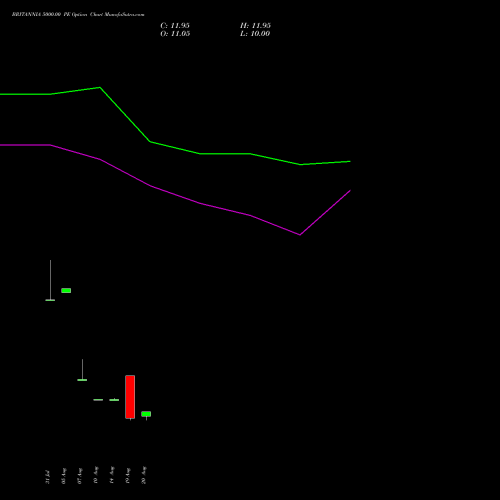This screenshot has height=500, width=500.
Task: Click the 'H: 11.95' high value
Action: point(255,26)
